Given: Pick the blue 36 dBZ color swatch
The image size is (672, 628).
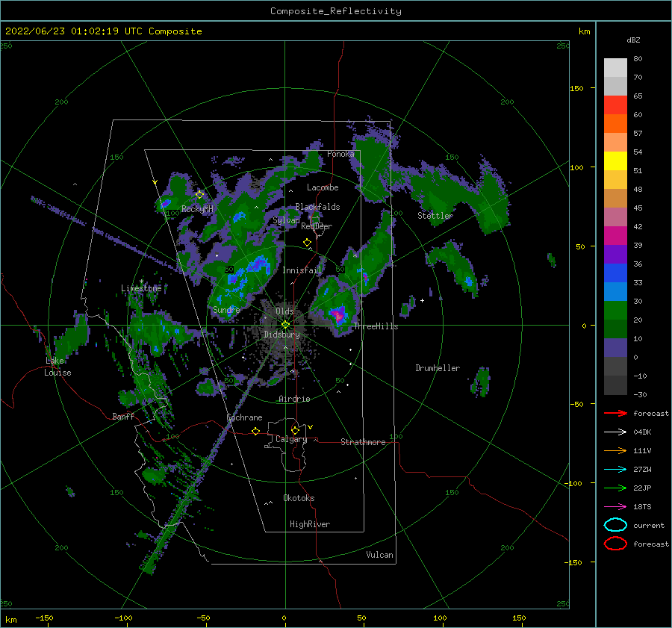Looking at the screenshot, I should coord(615,273).
